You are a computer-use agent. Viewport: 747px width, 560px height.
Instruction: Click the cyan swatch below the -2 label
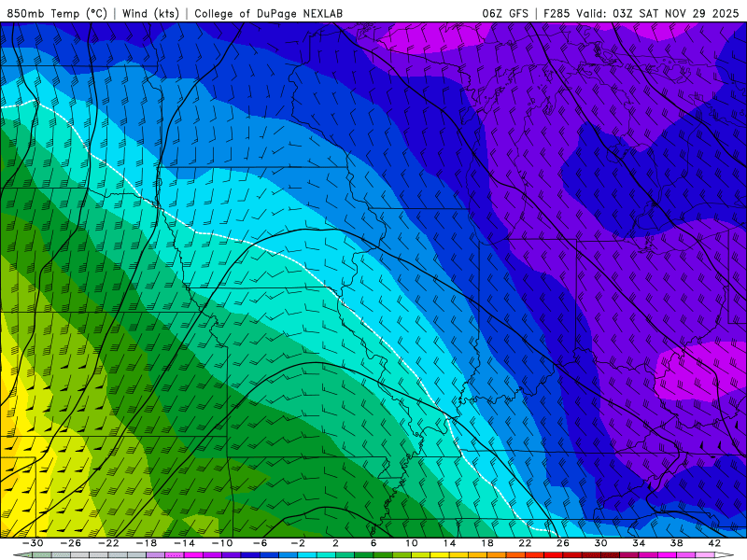pyautogui.click(x=307, y=555)
